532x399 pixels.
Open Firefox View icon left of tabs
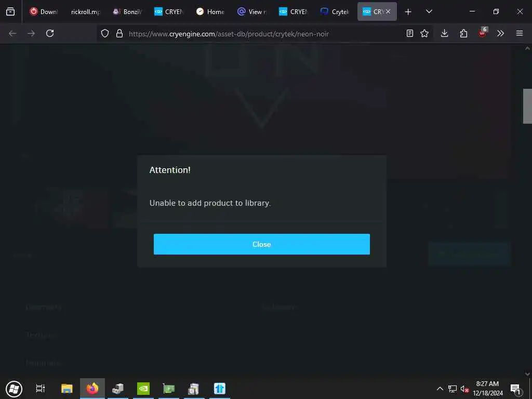(10, 11)
